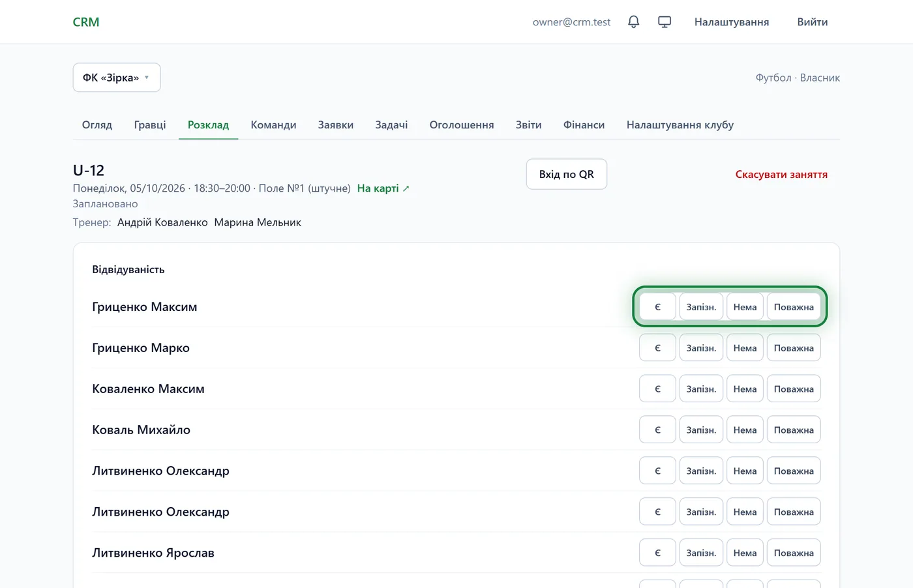Viewport: 913px width, 588px height.
Task: Switch to the Заявки tab
Action: 336,125
